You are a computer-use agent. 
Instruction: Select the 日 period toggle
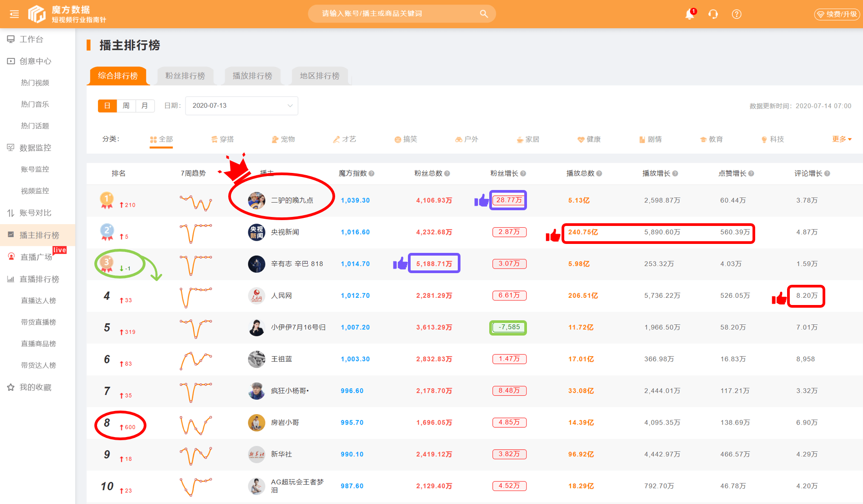pos(107,106)
